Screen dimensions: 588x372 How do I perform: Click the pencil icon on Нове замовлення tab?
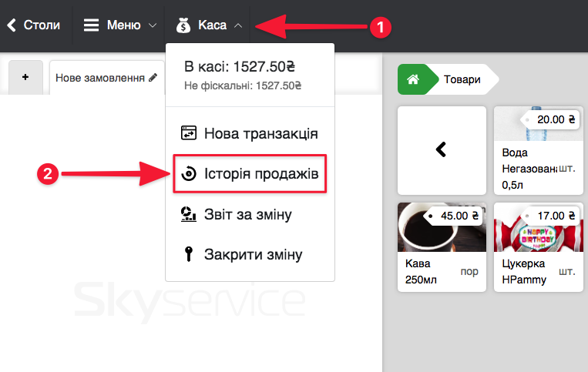pos(153,78)
